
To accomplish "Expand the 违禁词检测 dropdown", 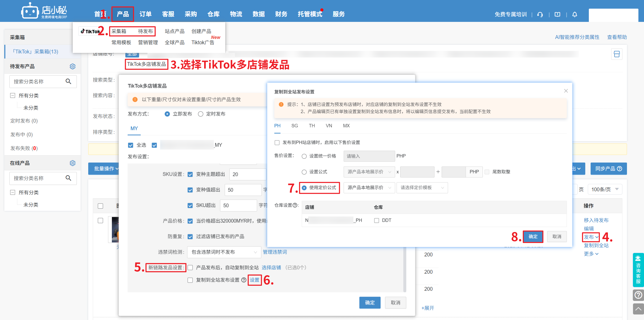I will [x=224, y=252].
